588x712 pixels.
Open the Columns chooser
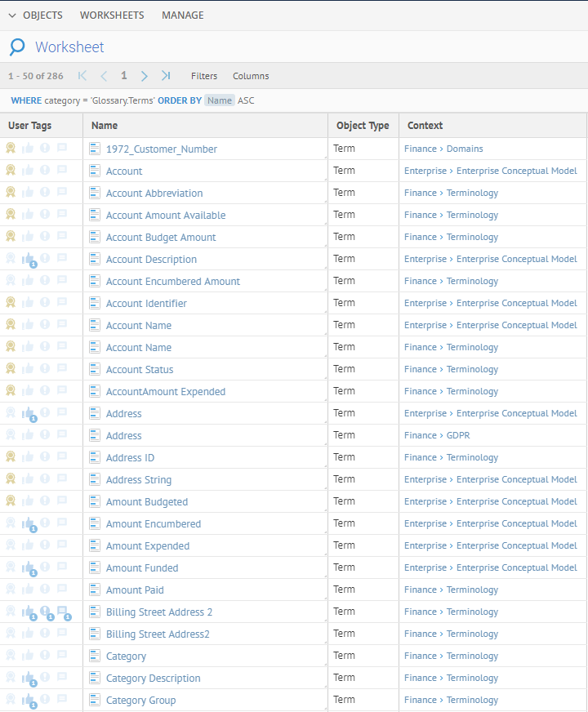click(251, 76)
